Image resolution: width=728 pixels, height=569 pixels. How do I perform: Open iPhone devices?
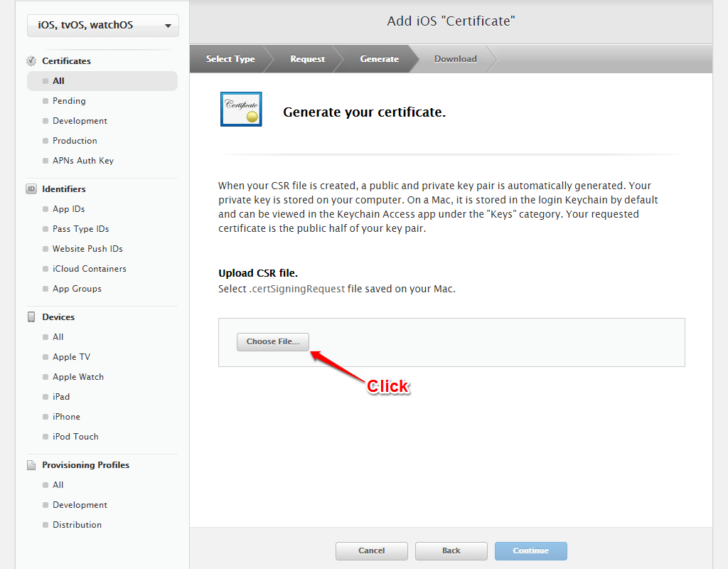[x=66, y=417]
